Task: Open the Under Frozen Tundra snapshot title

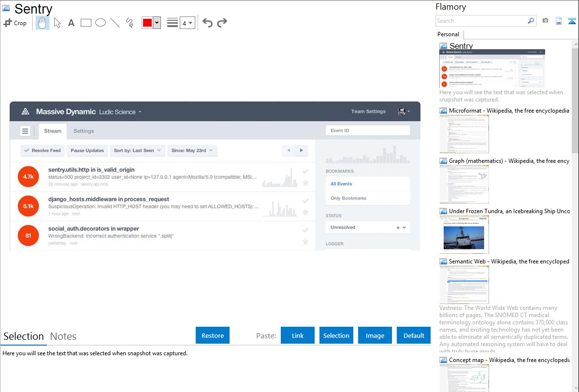Action: tap(509, 211)
